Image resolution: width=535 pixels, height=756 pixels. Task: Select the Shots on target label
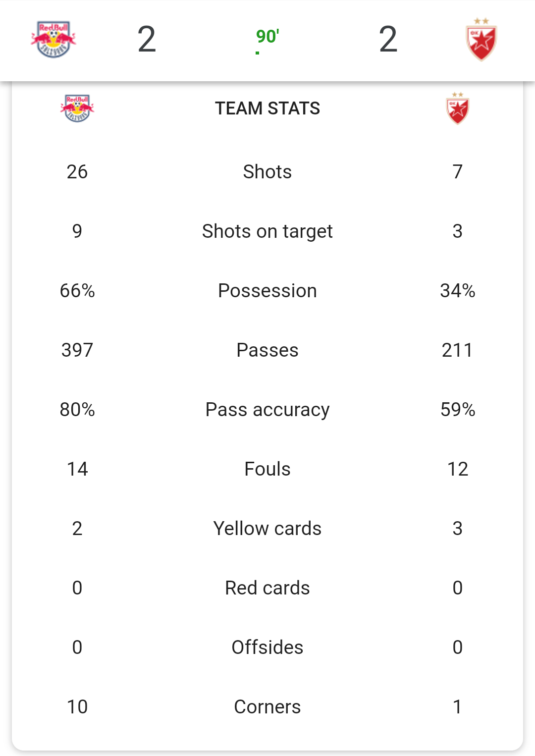(x=267, y=231)
